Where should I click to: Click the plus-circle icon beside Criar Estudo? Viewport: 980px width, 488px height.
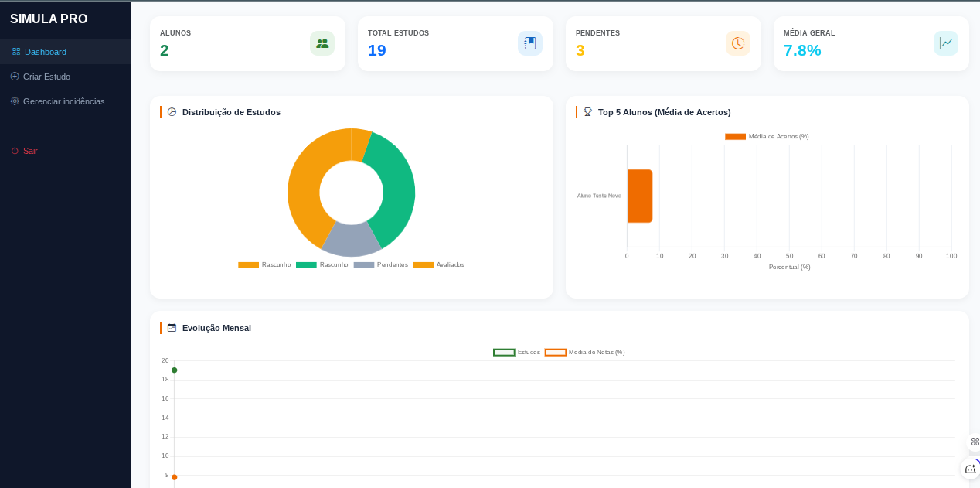pyautogui.click(x=15, y=77)
